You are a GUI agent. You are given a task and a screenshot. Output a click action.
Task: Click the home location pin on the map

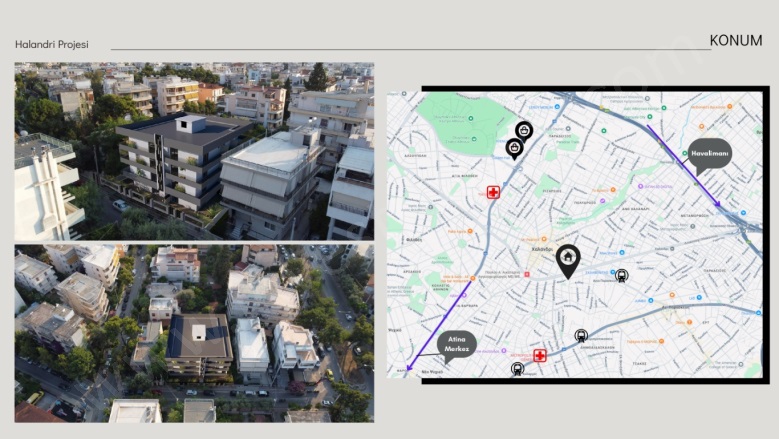tap(567, 259)
